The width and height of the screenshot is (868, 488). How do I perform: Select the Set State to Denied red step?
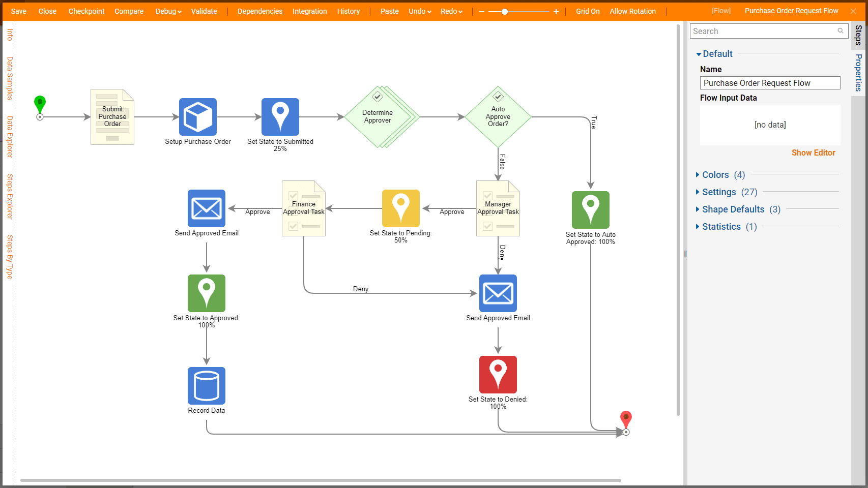[498, 375]
